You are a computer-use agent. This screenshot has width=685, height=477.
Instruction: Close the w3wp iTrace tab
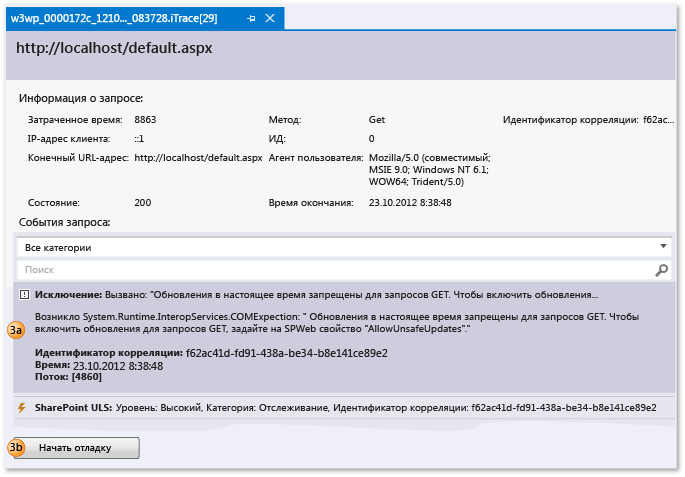tap(270, 18)
